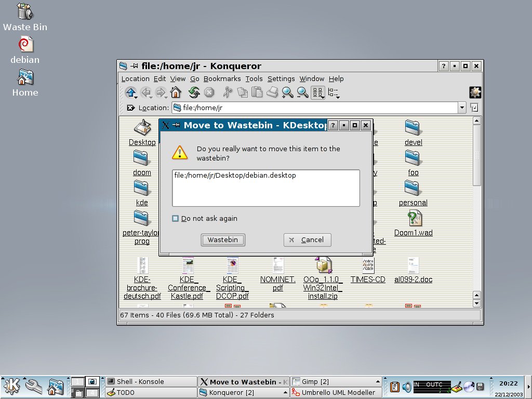
Task: Switch to Umbrello UML Modeller in taskbar
Action: click(336, 393)
